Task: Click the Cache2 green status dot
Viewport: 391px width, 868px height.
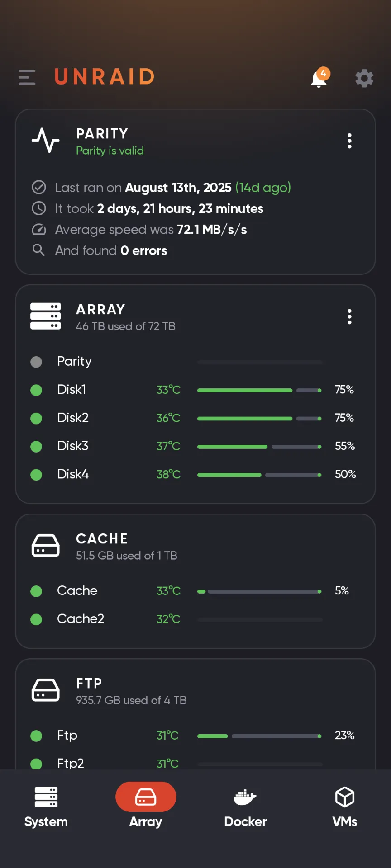Action: coord(36,619)
